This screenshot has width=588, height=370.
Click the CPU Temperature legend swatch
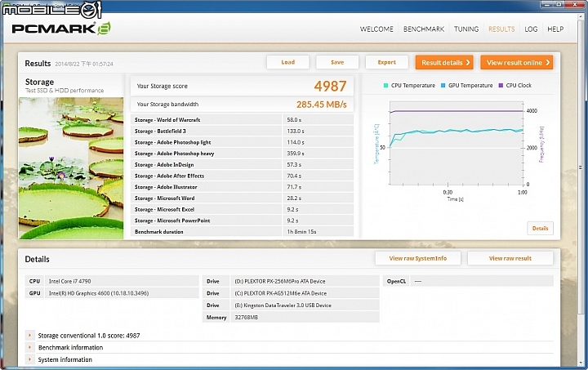(x=385, y=86)
